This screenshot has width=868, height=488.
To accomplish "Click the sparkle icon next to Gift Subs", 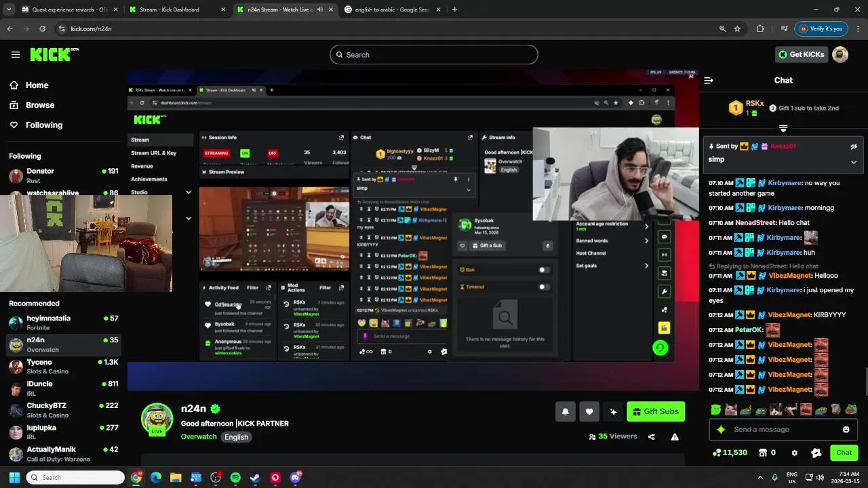I will pos(614,411).
